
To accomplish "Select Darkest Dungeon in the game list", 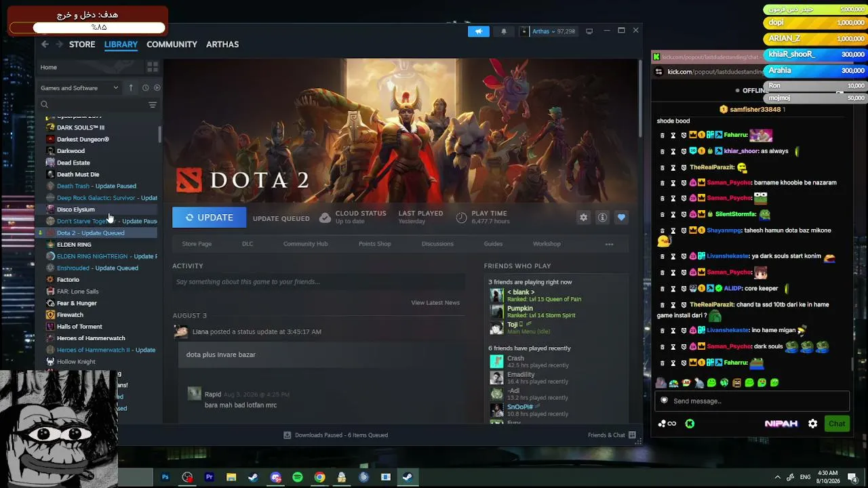I will (x=83, y=139).
